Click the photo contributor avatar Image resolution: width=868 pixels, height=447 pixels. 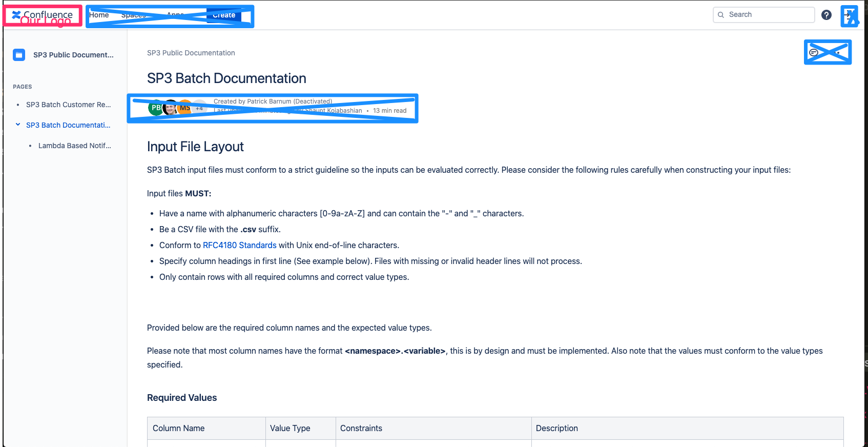click(170, 108)
